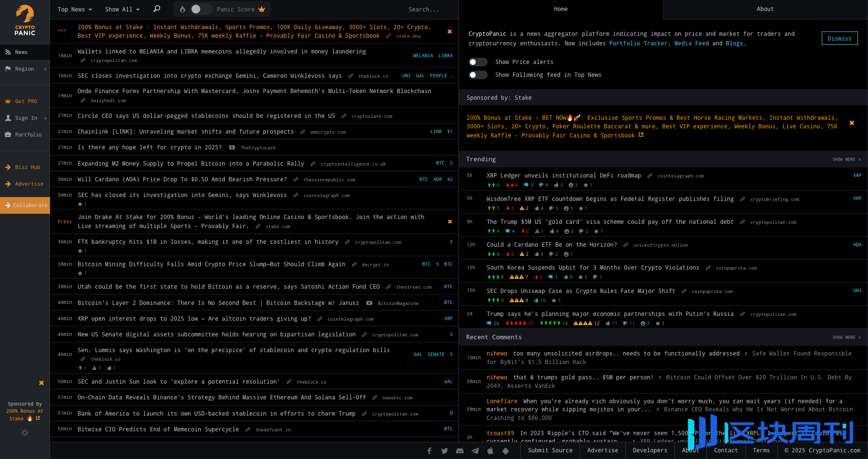Screen dimensions: 868x459
Task: Open South Korea Suspends Upbit trending story
Action: (x=592, y=268)
